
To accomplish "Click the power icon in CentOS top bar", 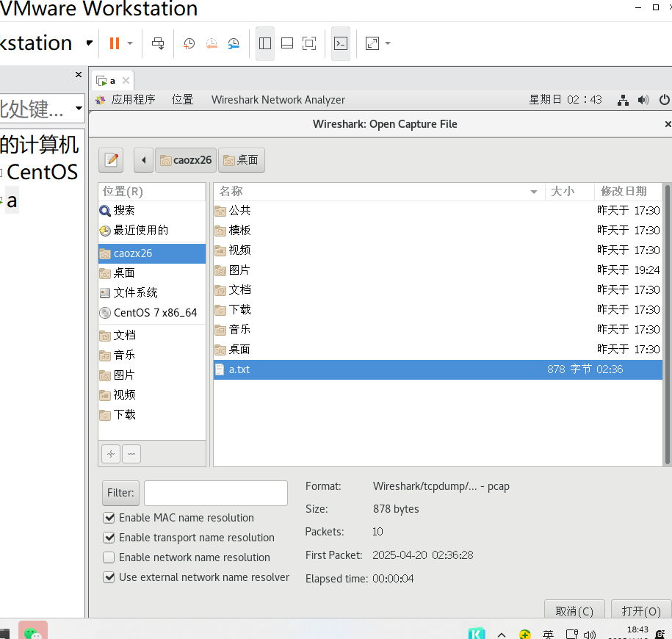I will [x=664, y=100].
